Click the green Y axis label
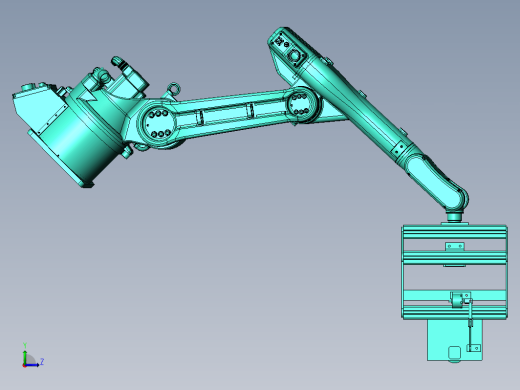Viewport: 520px width, 390px height. tap(25, 345)
